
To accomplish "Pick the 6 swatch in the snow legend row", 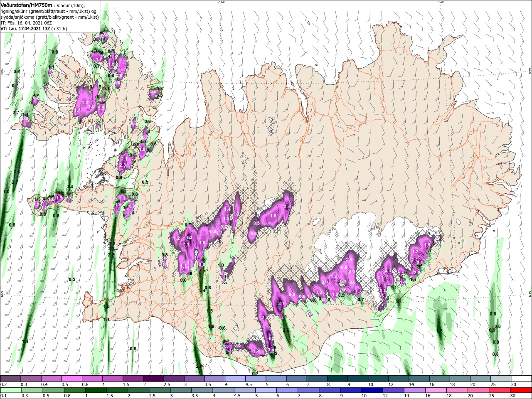I will (x=296, y=379).
